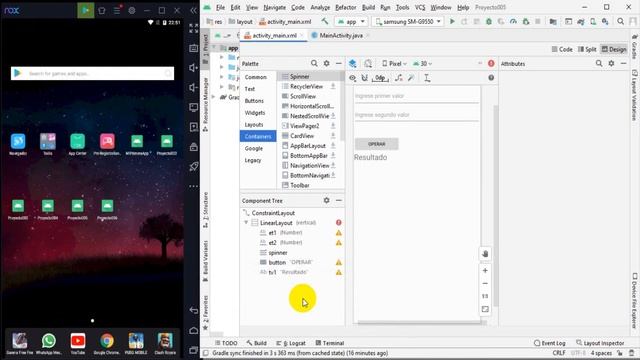This screenshot has height=360, width=640.
Task: Open the File menu
Action: (x=220, y=7)
